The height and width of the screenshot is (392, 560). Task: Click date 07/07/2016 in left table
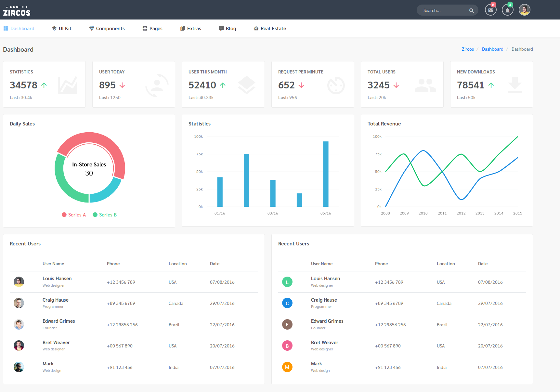(222, 367)
